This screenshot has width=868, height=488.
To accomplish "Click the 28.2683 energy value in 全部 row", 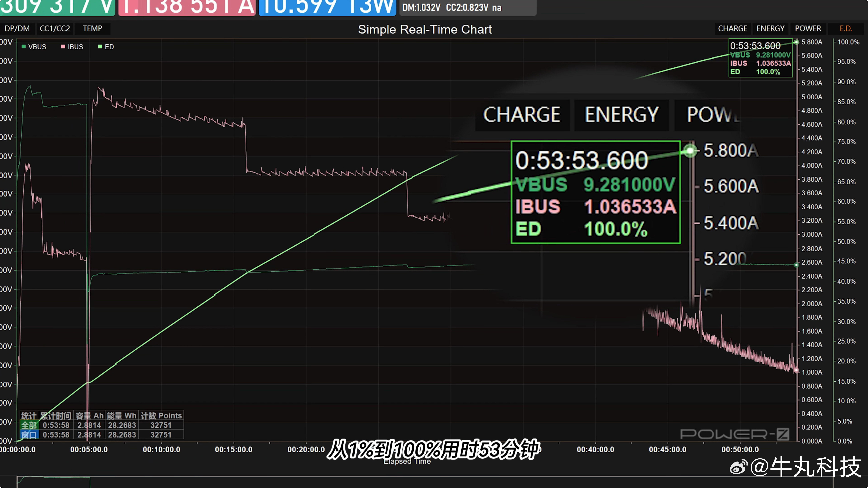I will 122,425.
